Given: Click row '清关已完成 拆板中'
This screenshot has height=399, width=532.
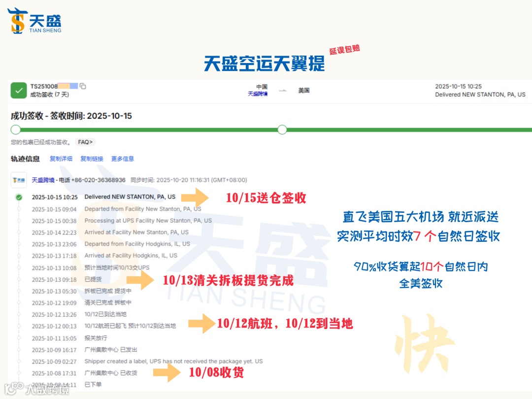Looking at the screenshot, I should click(x=81, y=302).
